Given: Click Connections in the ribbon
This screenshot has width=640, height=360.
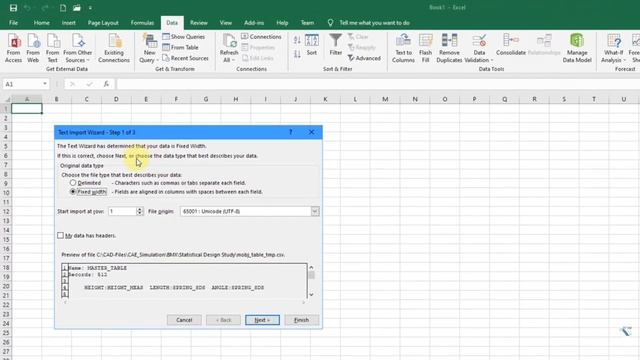Looking at the screenshot, I should point(261,37).
